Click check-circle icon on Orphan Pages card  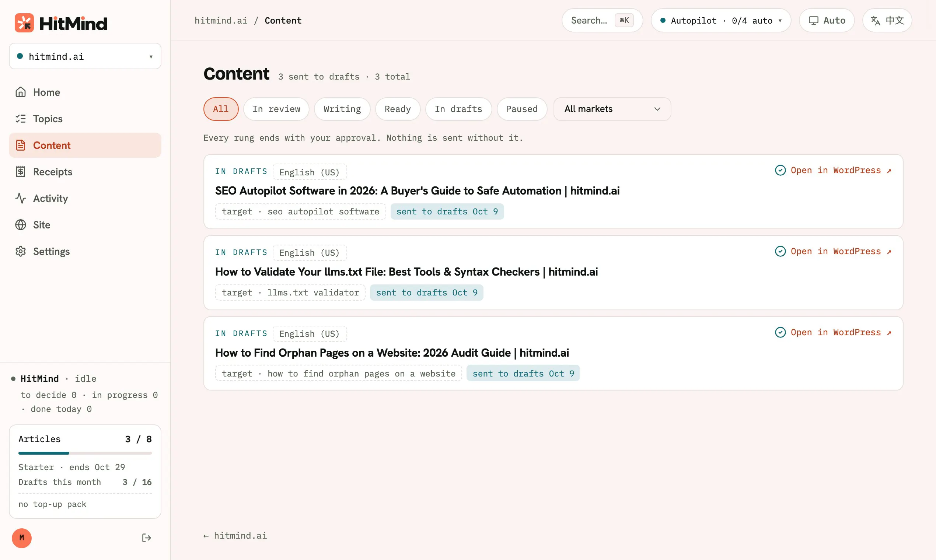pos(780,332)
